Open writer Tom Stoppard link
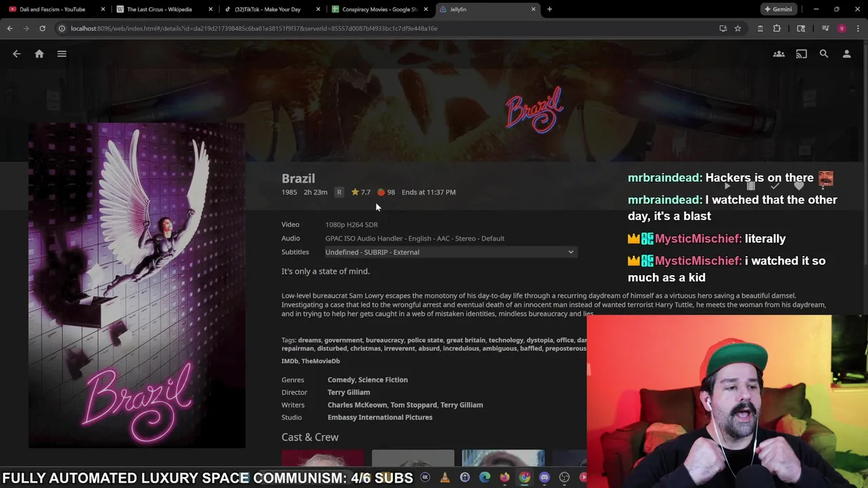Image resolution: width=868 pixels, height=488 pixels. 414,405
